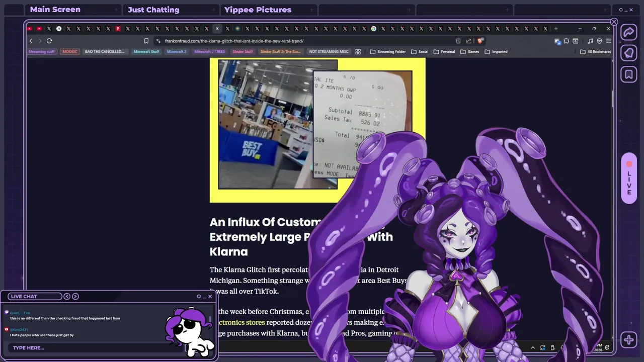Viewport: 644px width, 362px height.
Task: Click the browser forward arrow
Action: (39, 41)
